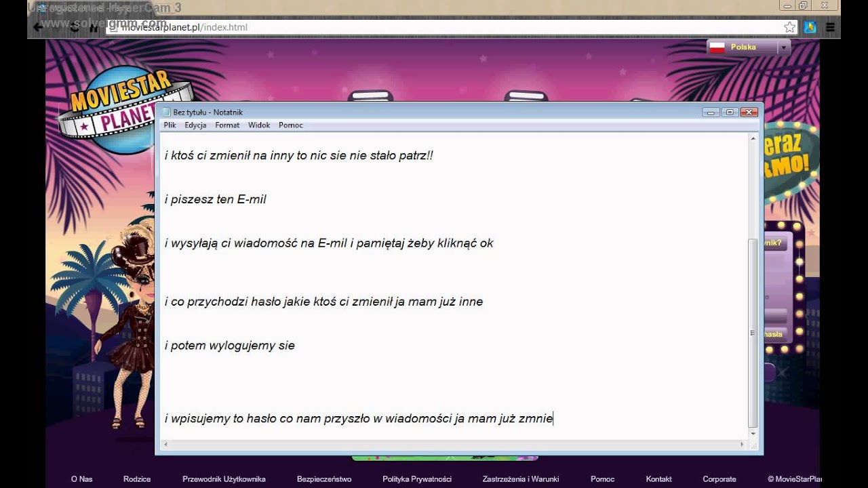Open the Bezpieczeństwo footer link
This screenshot has width=868, height=488.
pos(324,479)
